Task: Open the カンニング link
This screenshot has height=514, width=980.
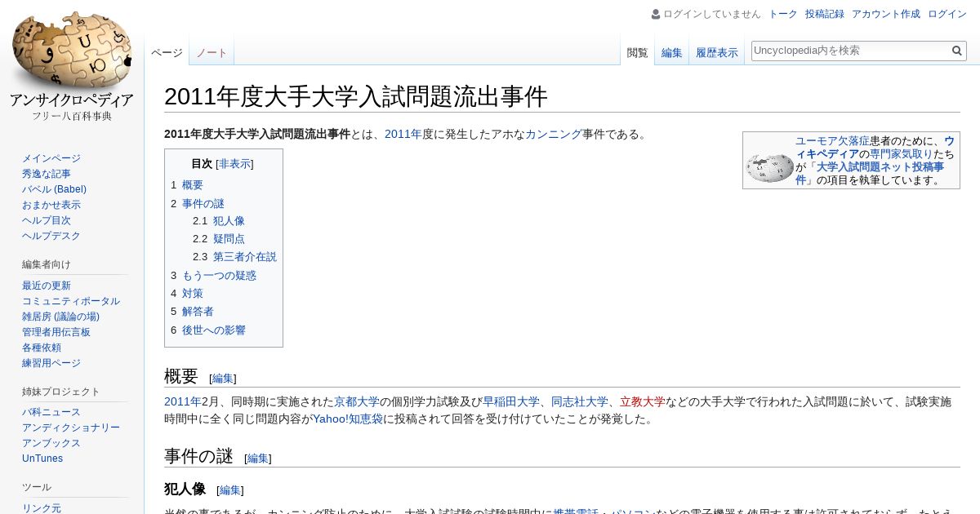Action: [554, 135]
